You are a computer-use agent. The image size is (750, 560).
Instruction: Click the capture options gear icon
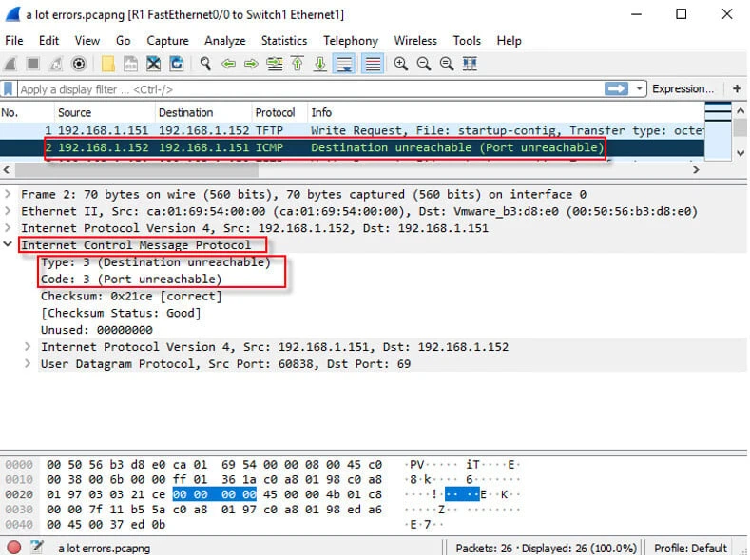pyautogui.click(x=80, y=64)
